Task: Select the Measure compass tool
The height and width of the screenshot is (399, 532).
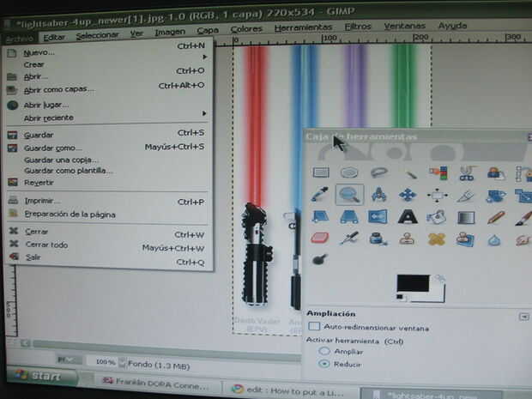Action: tap(379, 195)
